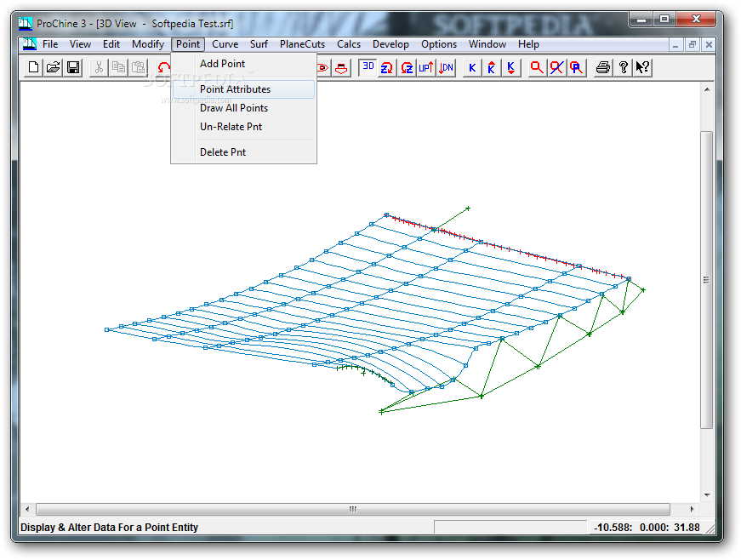Image resolution: width=741 pixels, height=560 pixels.
Task: Open the Develop menu
Action: point(390,44)
